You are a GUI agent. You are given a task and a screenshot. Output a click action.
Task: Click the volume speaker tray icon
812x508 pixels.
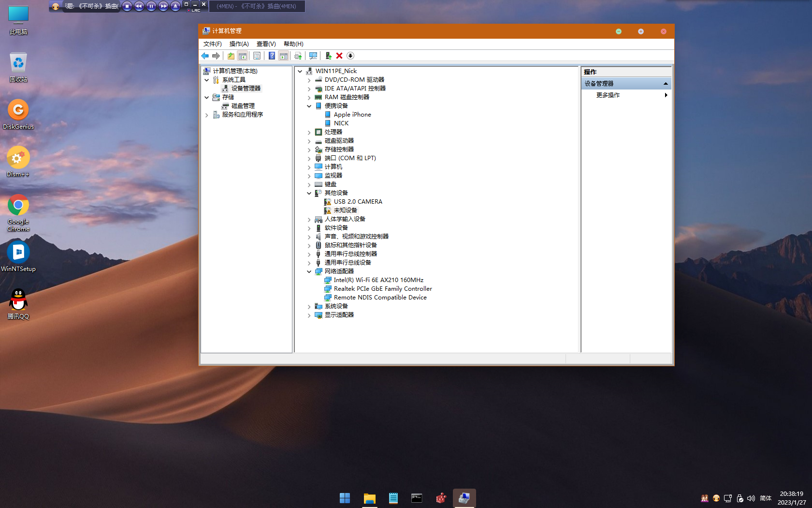[x=751, y=498]
